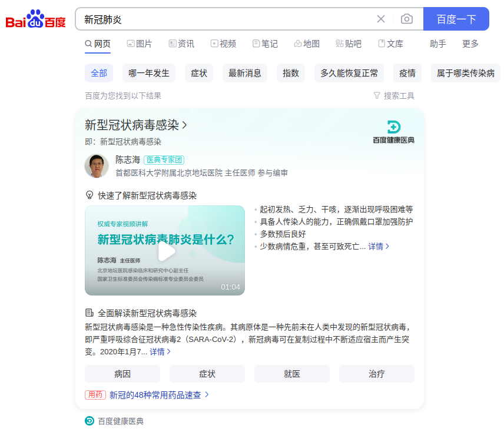The height and width of the screenshot is (432, 504).
Task: Select the 症状 filter chip near top
Action: coord(199,73)
